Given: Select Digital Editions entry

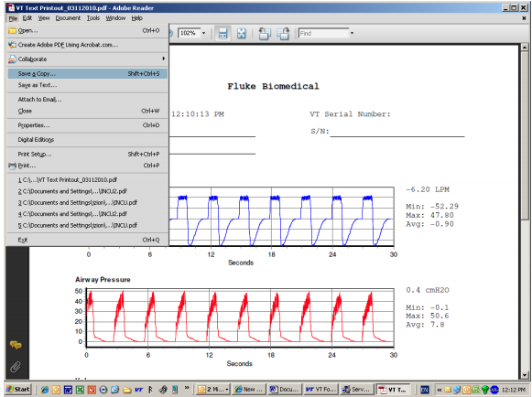Looking at the screenshot, I should 88,140.
